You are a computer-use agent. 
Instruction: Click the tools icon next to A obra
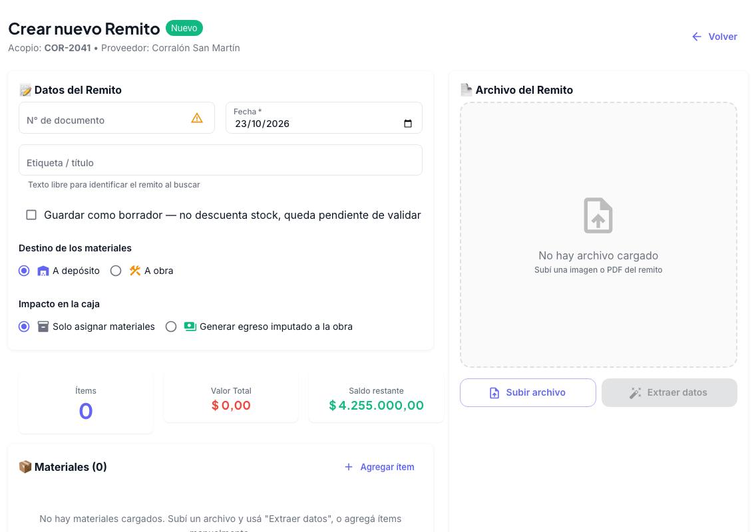(135, 271)
